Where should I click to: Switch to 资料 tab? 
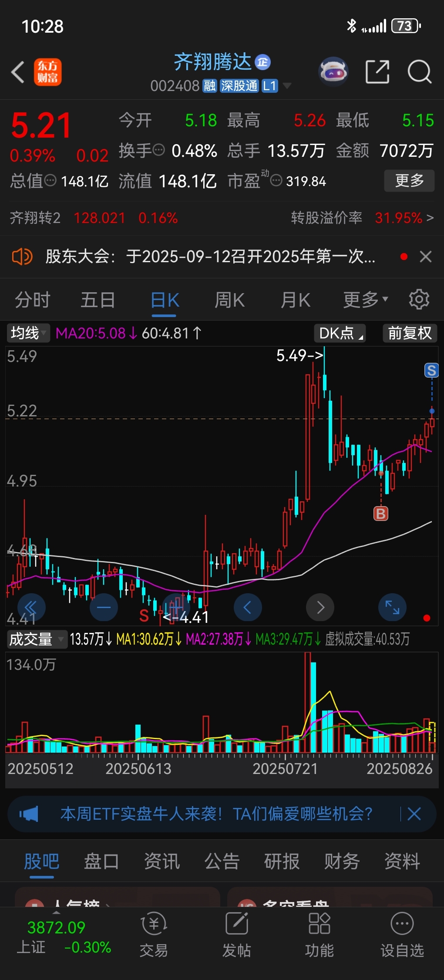(x=402, y=861)
